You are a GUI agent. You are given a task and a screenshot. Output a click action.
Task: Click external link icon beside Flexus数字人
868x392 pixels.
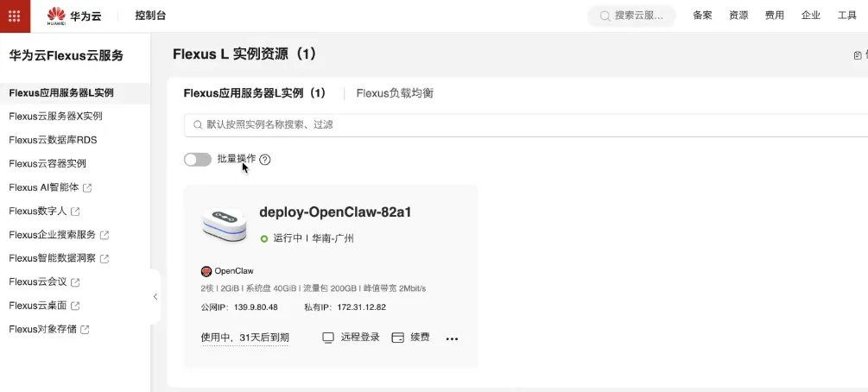[75, 212]
